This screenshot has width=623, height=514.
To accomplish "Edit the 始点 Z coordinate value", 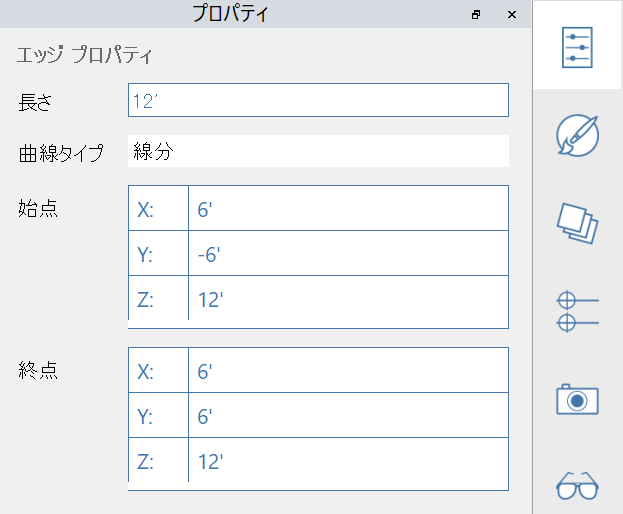I will pyautogui.click(x=347, y=299).
